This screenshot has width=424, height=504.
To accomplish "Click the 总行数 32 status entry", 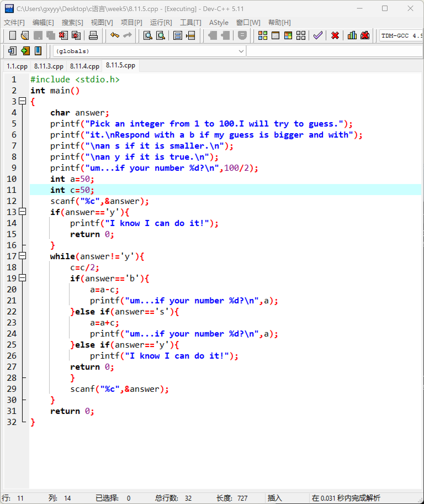I will point(173,498).
